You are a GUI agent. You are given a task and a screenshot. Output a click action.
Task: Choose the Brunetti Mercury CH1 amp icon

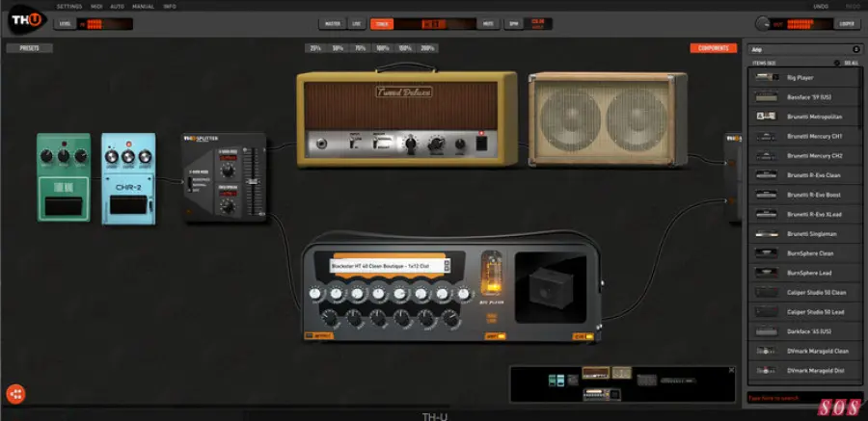point(767,136)
